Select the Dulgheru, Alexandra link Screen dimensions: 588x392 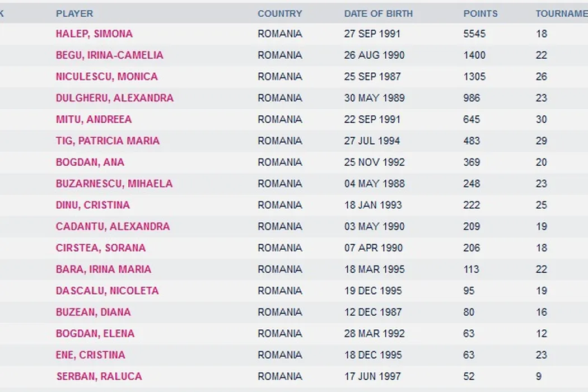click(x=114, y=98)
